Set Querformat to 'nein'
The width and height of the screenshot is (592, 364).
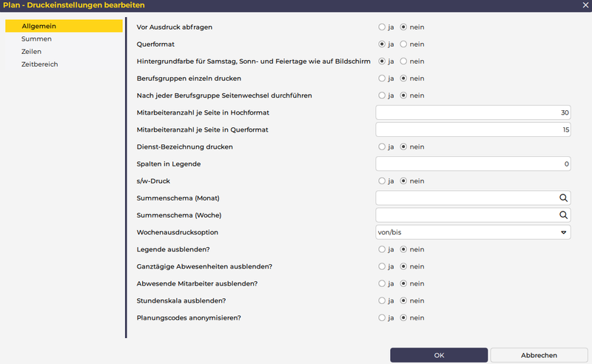[x=404, y=44]
